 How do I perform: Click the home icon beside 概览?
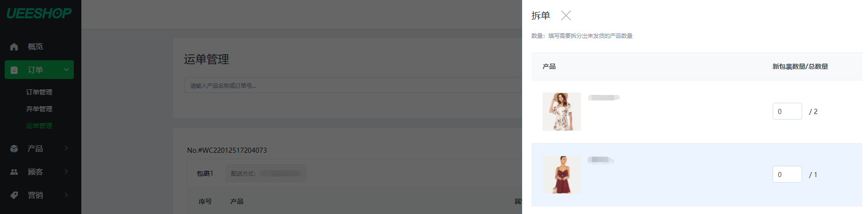click(x=14, y=47)
